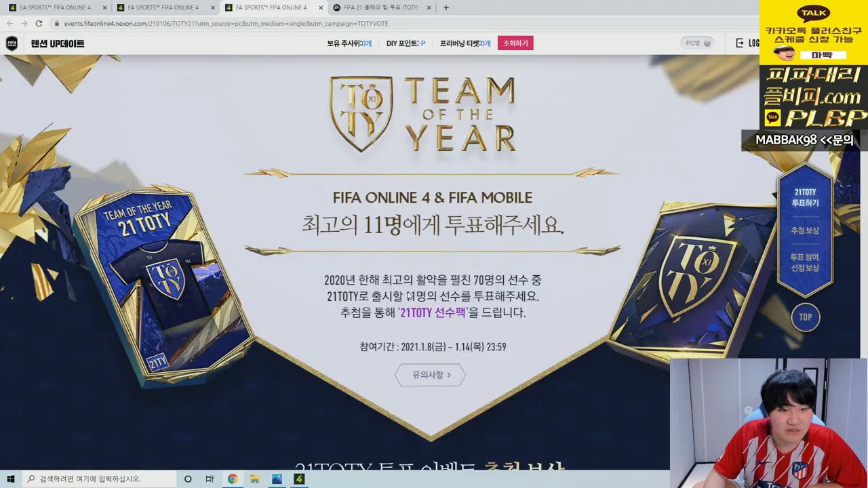Open Task View on the taskbar
Viewport: 868px width, 488px height.
click(x=210, y=479)
